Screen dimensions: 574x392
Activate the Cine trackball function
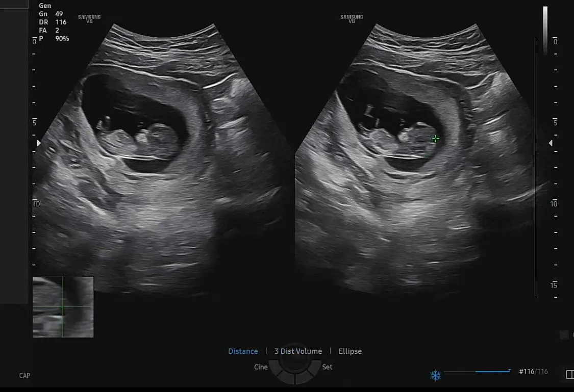coord(261,367)
